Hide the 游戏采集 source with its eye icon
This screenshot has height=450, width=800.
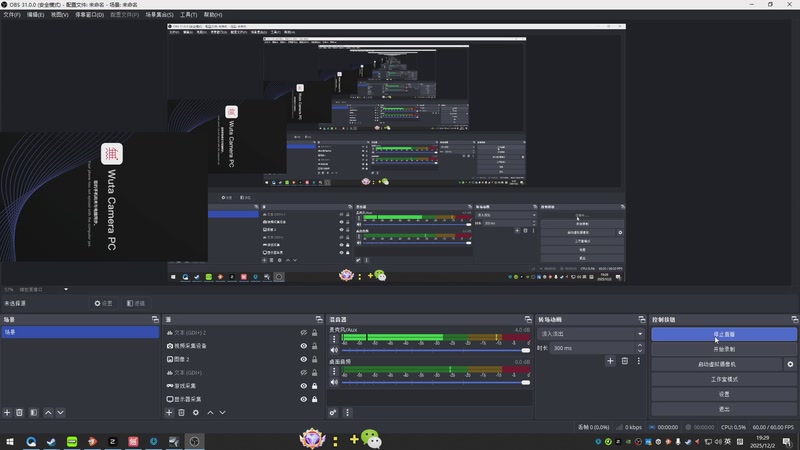point(304,386)
